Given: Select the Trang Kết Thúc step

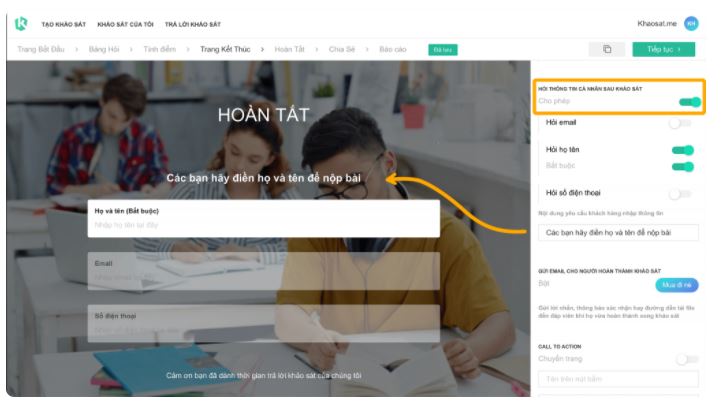Looking at the screenshot, I should coord(225,49).
